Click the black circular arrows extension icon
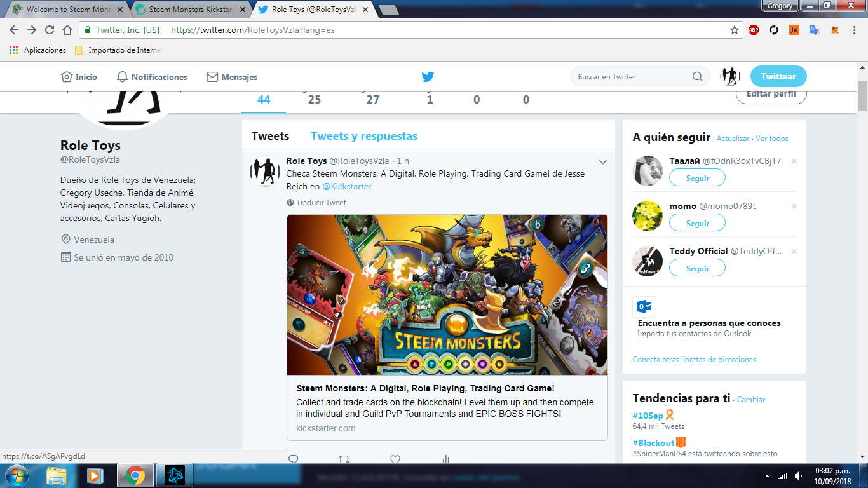Screen dimensions: 868x488 774,30
